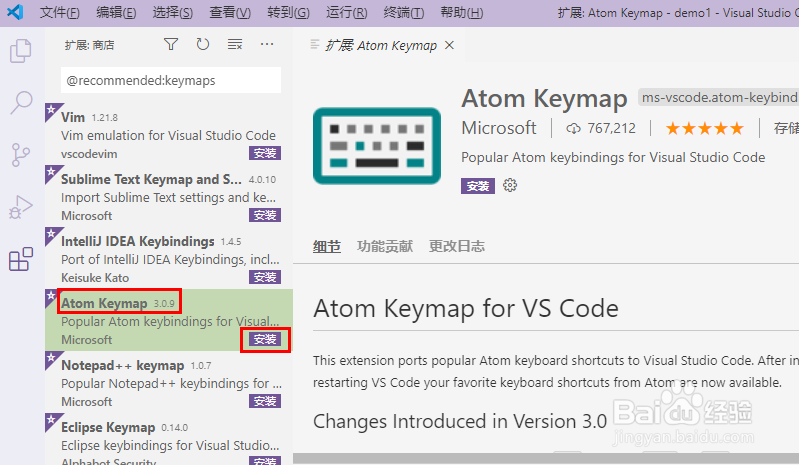The image size is (799, 465).
Task: Open the Search view in activity bar
Action: [x=21, y=102]
